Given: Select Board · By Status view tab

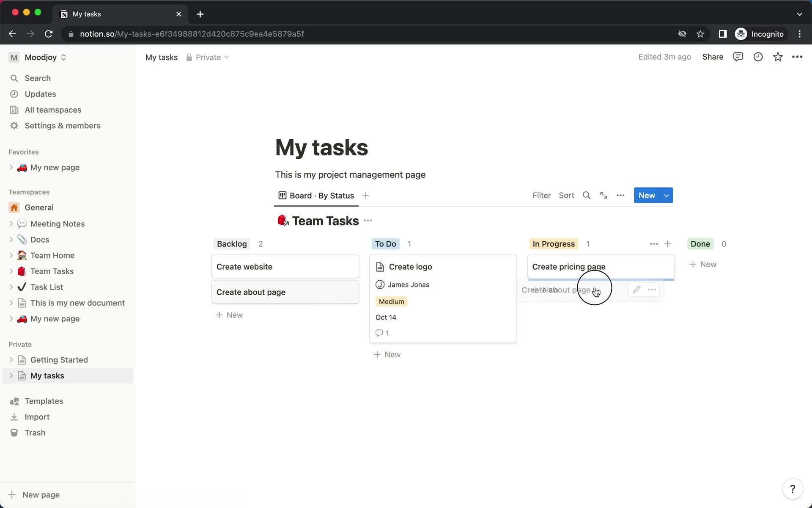Looking at the screenshot, I should [x=316, y=196].
